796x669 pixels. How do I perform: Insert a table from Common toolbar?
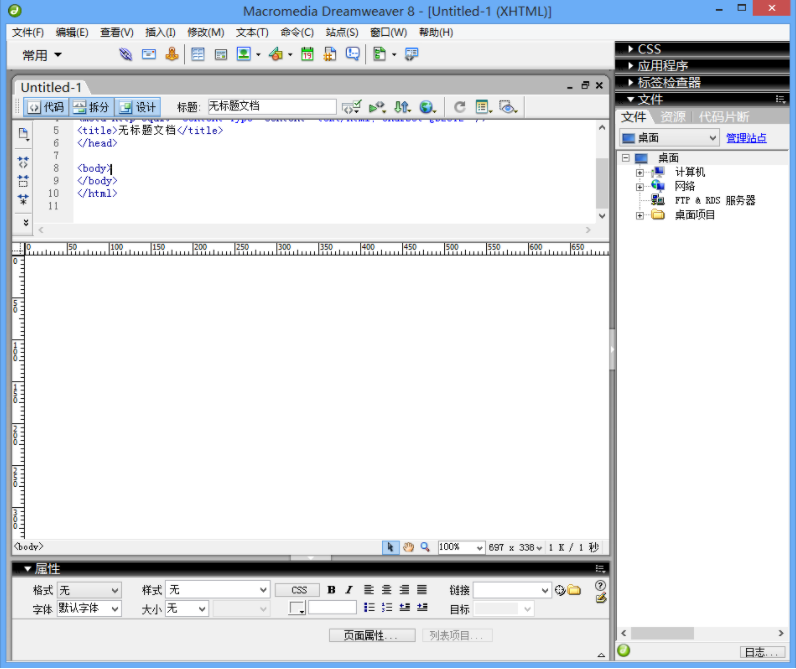(198, 55)
